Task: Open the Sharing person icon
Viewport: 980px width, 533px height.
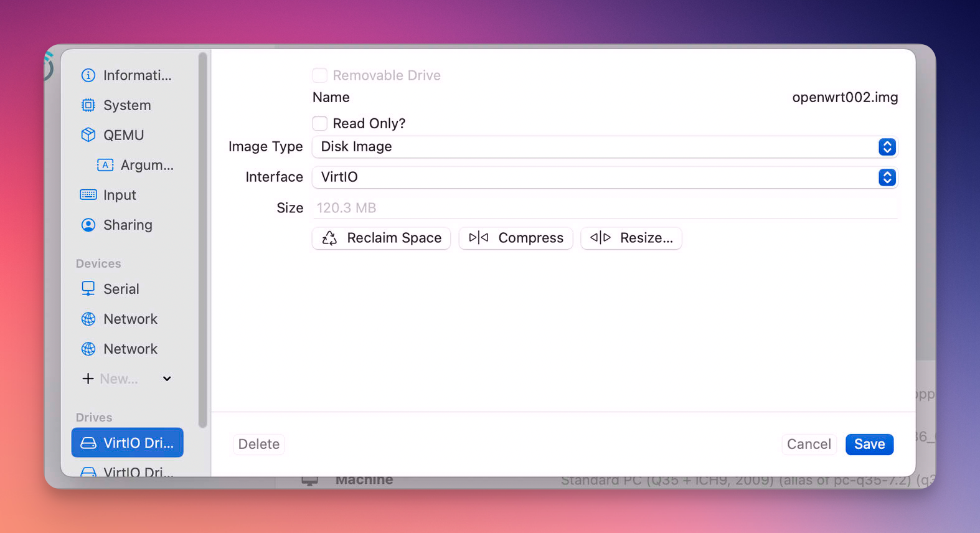Action: 88,225
